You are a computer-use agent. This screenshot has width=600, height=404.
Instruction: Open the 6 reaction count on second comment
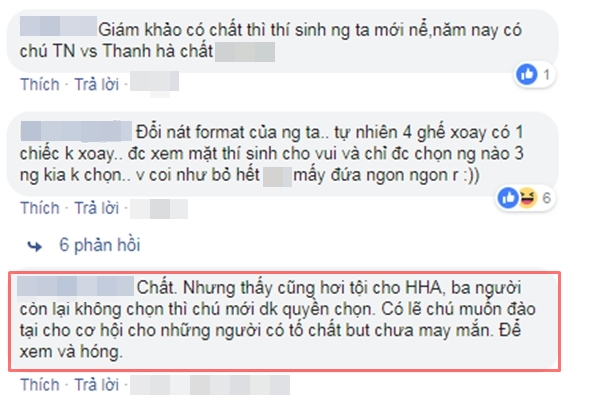click(546, 198)
